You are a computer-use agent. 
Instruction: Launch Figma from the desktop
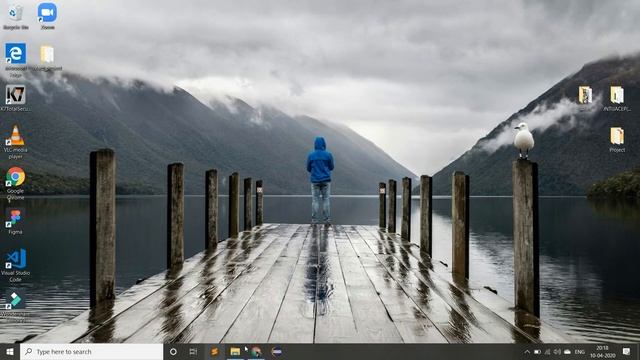pos(15,221)
